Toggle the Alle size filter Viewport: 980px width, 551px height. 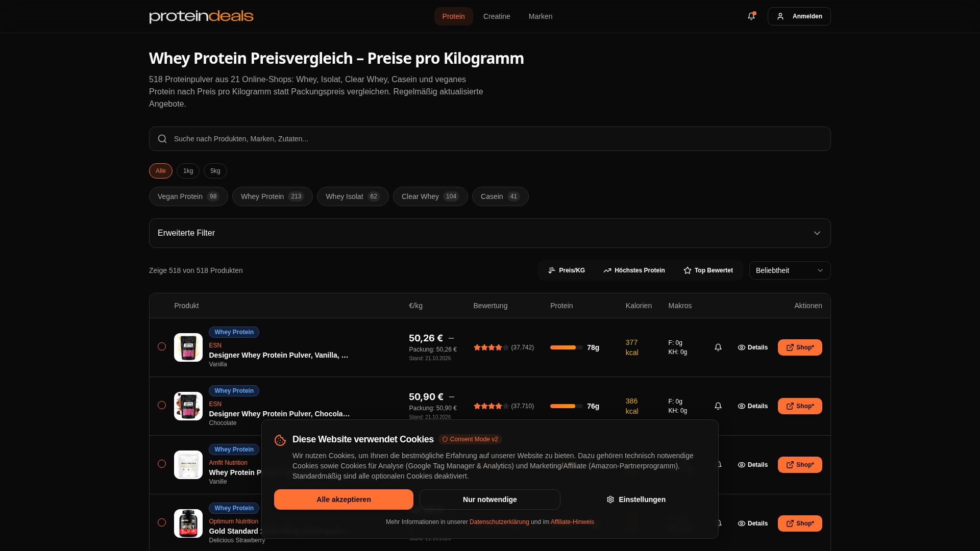[161, 171]
